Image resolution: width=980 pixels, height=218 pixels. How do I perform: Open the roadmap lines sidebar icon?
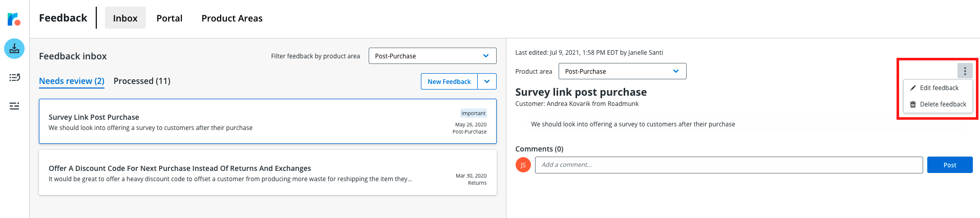coord(14,106)
